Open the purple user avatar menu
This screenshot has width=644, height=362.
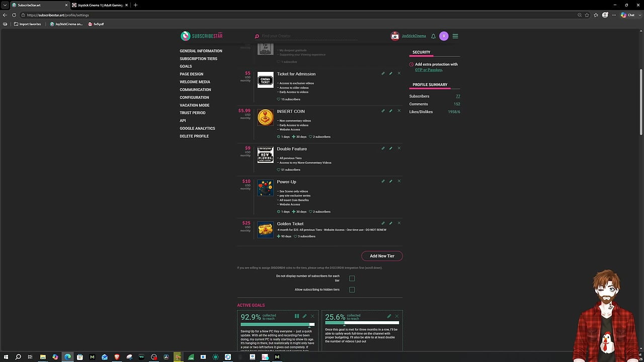click(x=444, y=36)
